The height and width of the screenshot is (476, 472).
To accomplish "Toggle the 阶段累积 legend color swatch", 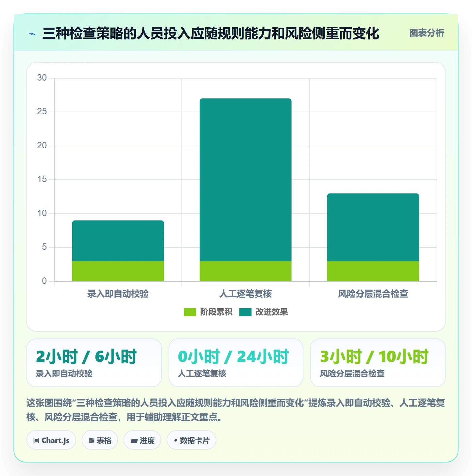I will tap(190, 312).
